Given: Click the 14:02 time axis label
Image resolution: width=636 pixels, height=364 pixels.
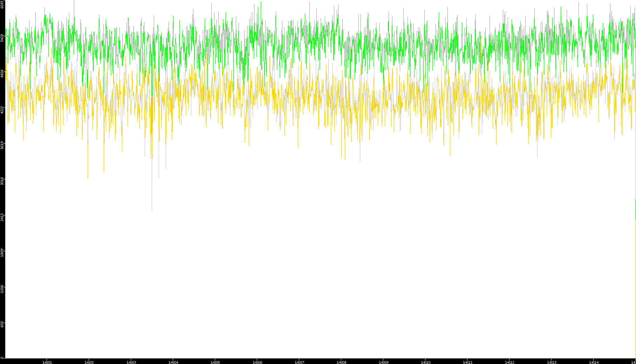Looking at the screenshot, I should tap(89, 362).
